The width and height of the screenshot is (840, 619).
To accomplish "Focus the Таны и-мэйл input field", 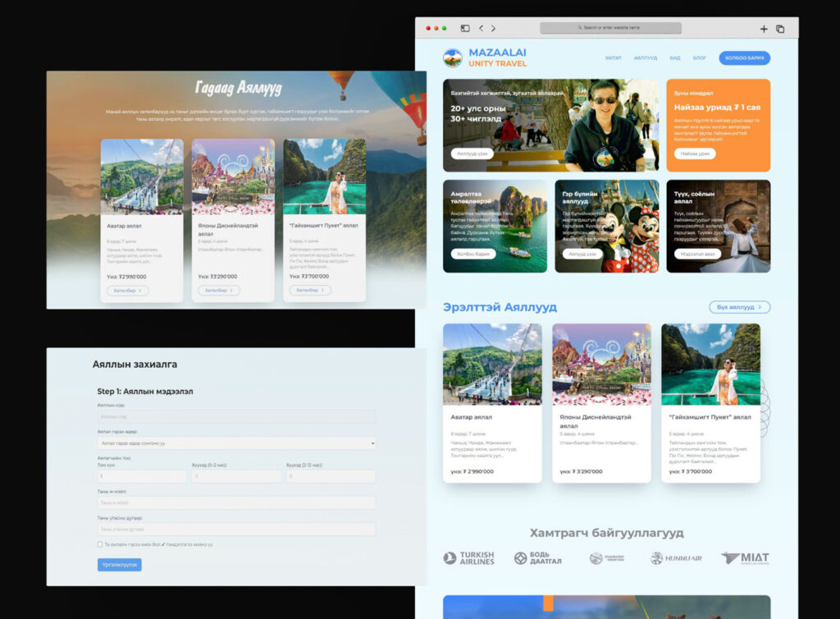I will click(236, 502).
